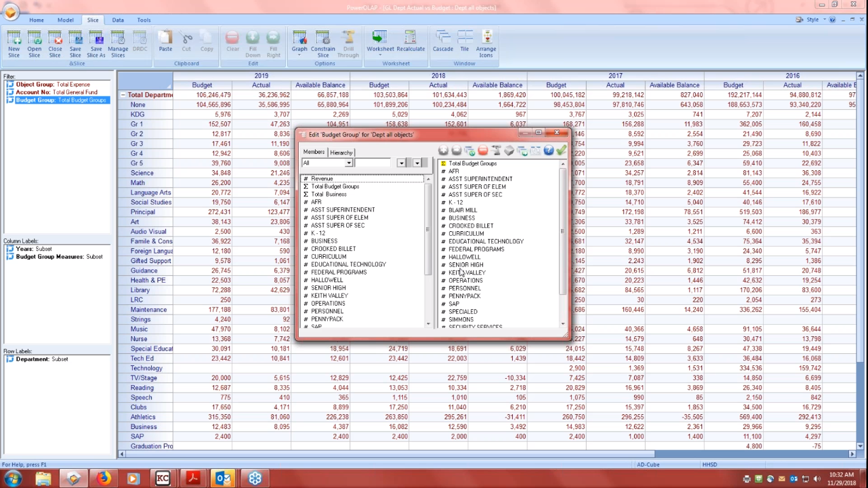Open the Style menu

click(811, 20)
